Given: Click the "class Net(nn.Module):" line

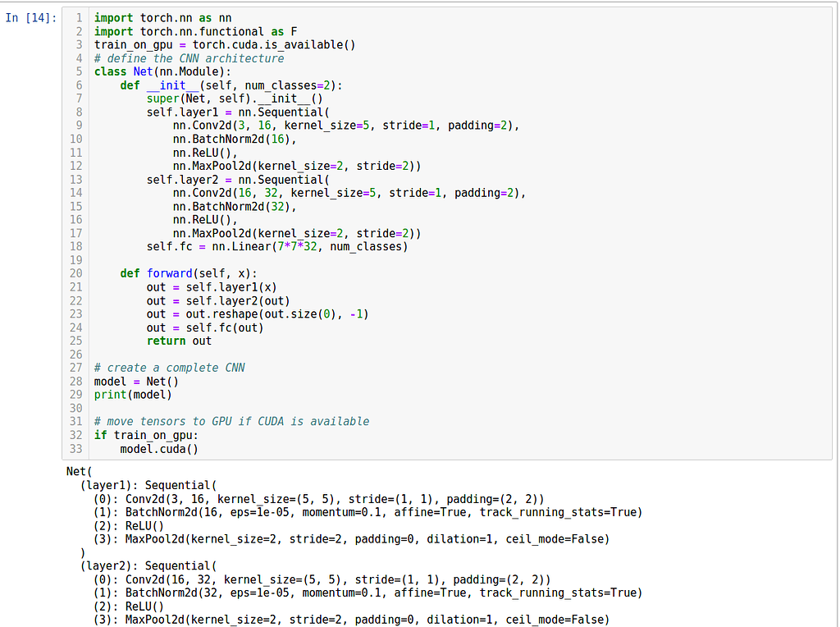Looking at the screenshot, I should click(x=163, y=72).
